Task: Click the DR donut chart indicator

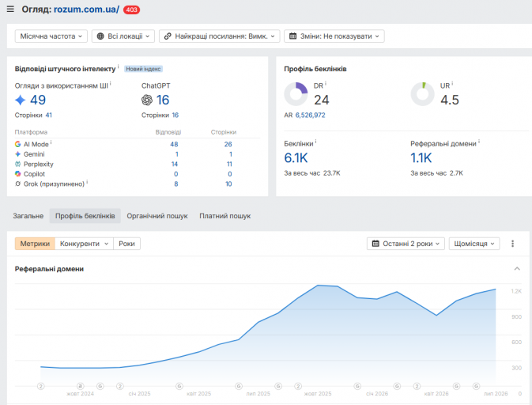Action: pyautogui.click(x=296, y=94)
